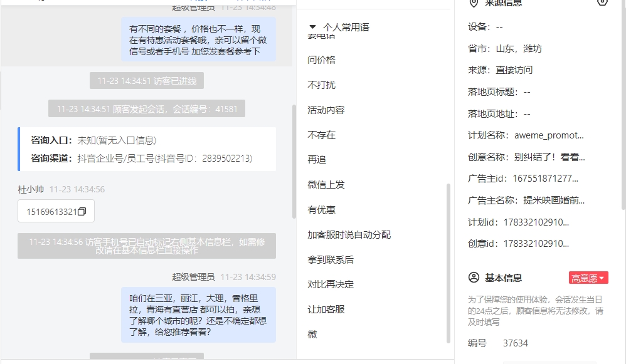Click the 编号 value 37634
This screenshot has height=364, width=626.
(516, 343)
